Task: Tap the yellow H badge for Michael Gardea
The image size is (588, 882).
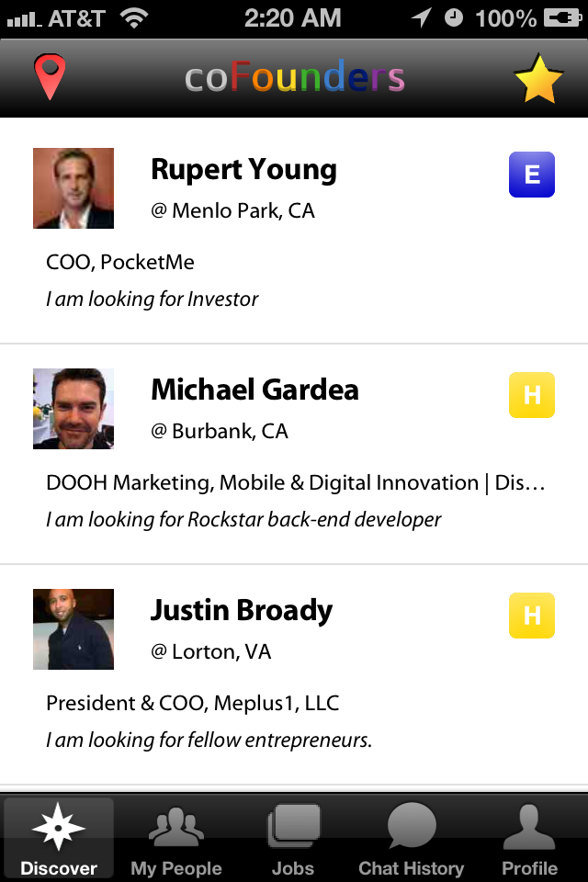Action: (x=532, y=395)
